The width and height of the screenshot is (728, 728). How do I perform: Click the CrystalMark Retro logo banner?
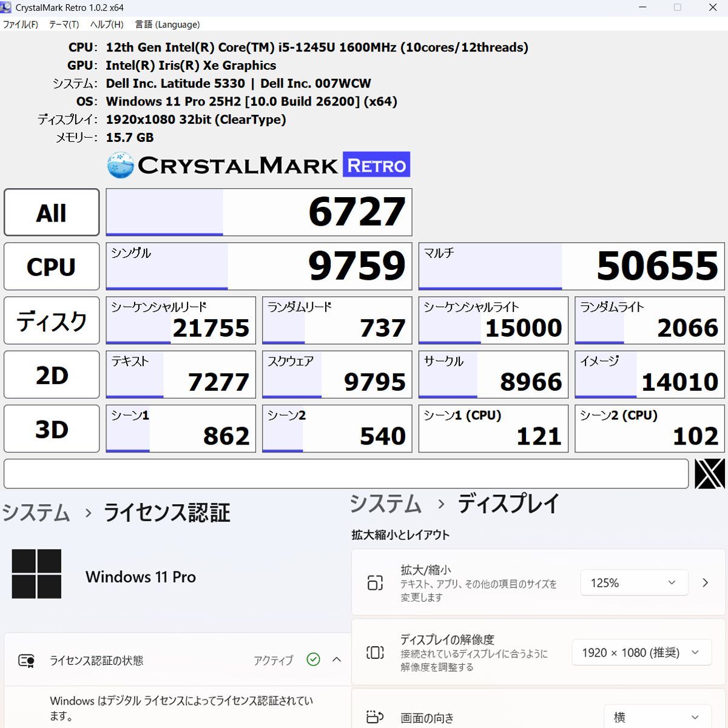click(x=258, y=164)
